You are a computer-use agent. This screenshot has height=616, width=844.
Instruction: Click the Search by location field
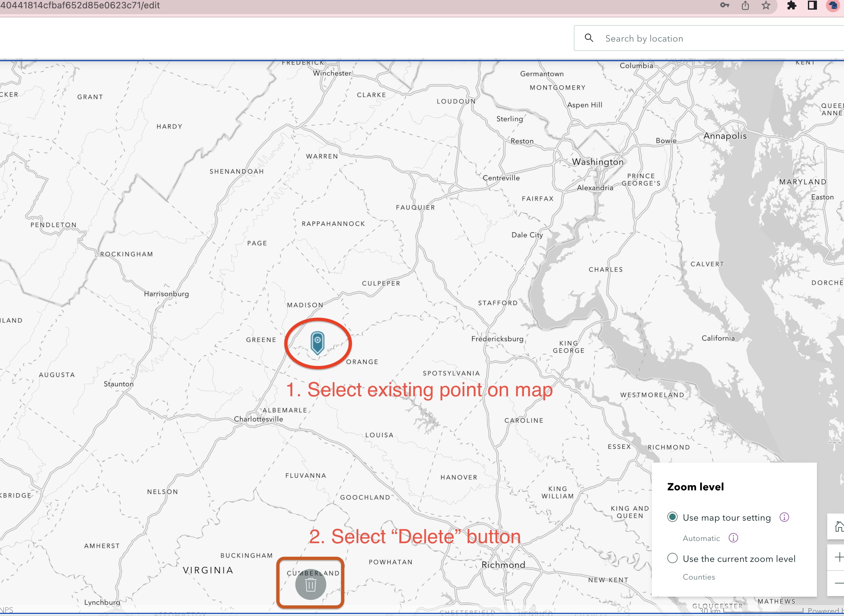(709, 38)
